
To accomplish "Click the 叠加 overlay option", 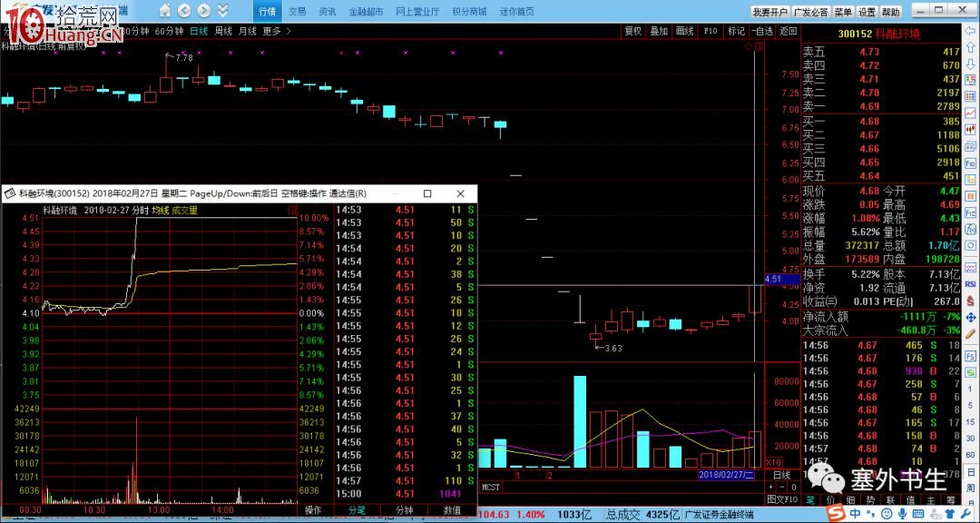I will click(x=659, y=31).
